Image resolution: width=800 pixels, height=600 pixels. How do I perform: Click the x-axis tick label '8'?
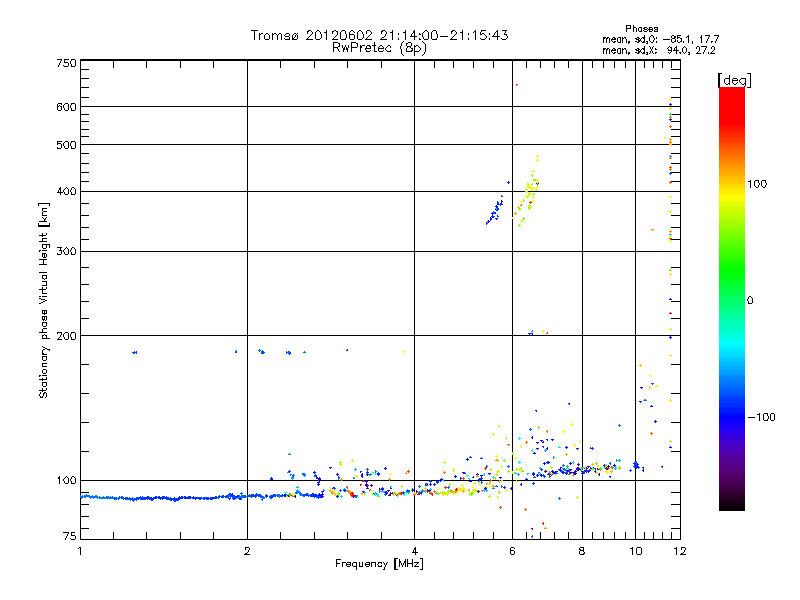(x=582, y=551)
